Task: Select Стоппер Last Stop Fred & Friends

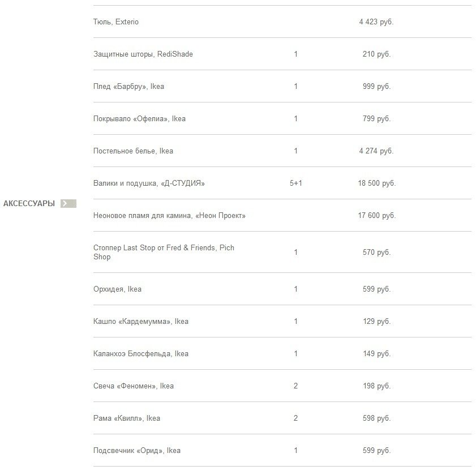Action: (164, 253)
